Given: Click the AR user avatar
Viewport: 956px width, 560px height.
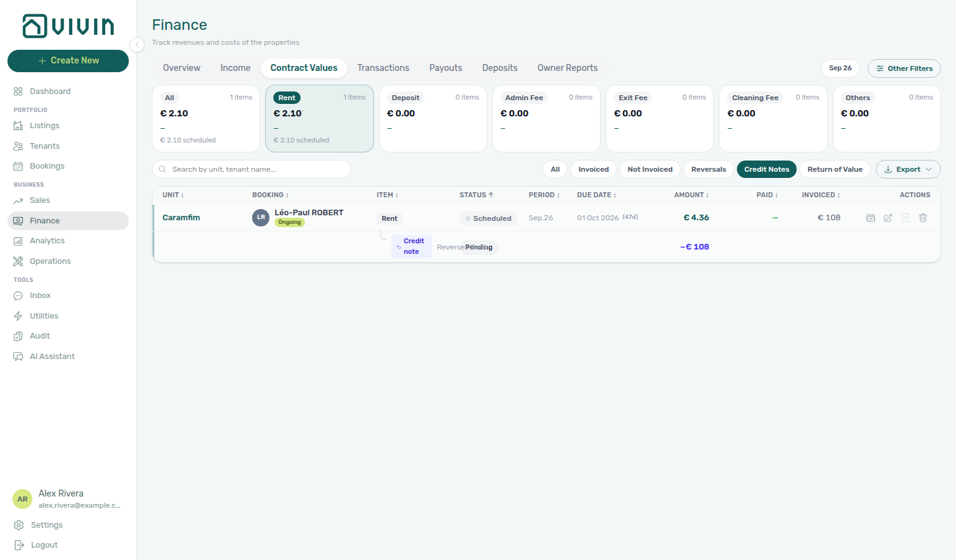Looking at the screenshot, I should tap(22, 499).
